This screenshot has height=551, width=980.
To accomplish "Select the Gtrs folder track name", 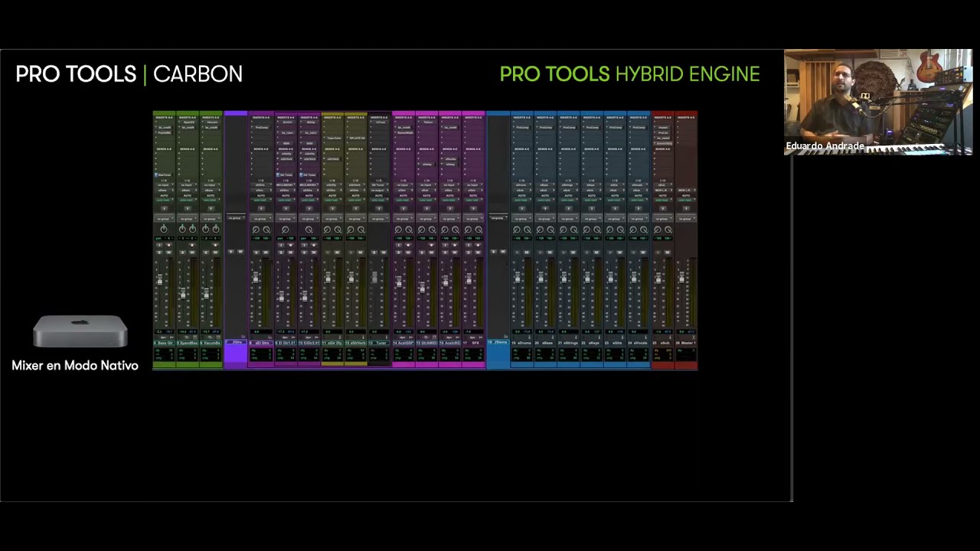I will [236, 342].
